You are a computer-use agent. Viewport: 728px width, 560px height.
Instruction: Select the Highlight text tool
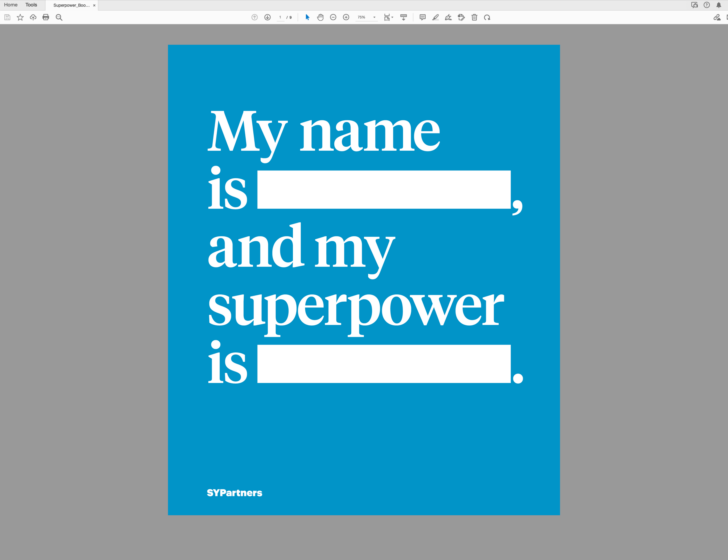[x=435, y=17]
